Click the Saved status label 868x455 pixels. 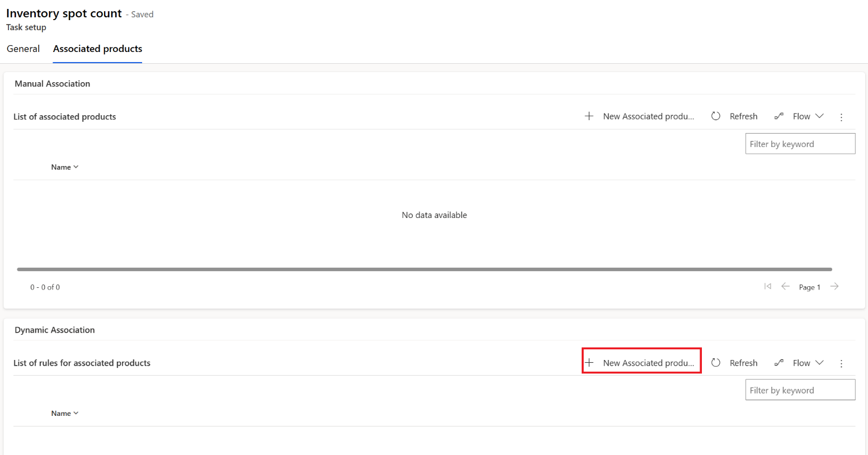click(142, 15)
